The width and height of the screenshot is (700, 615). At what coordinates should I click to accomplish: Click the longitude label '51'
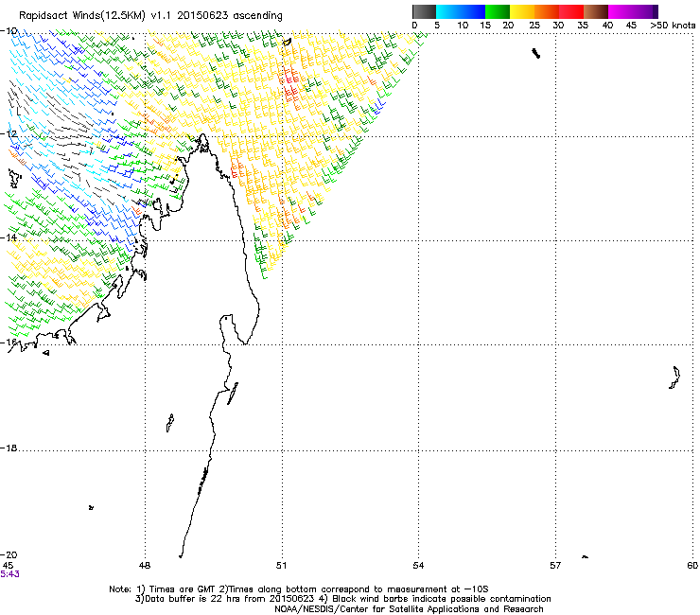pos(281,566)
